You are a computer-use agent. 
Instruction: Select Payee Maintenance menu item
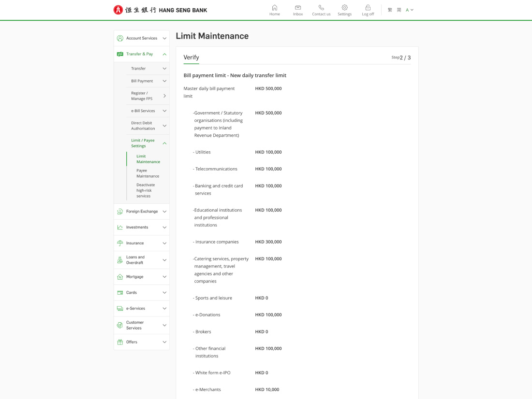tap(148, 173)
